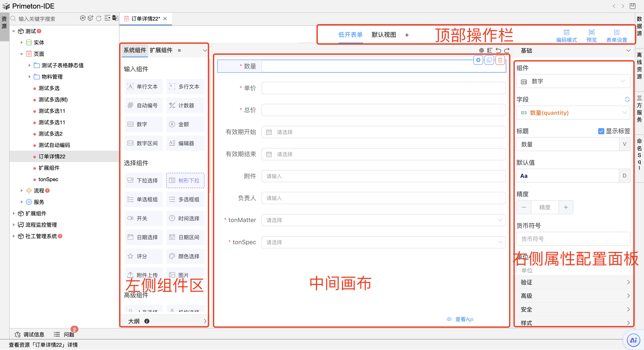Screen dimensions: 644x350
Task: Click red trash icon on 数量 field
Action: point(500,60)
